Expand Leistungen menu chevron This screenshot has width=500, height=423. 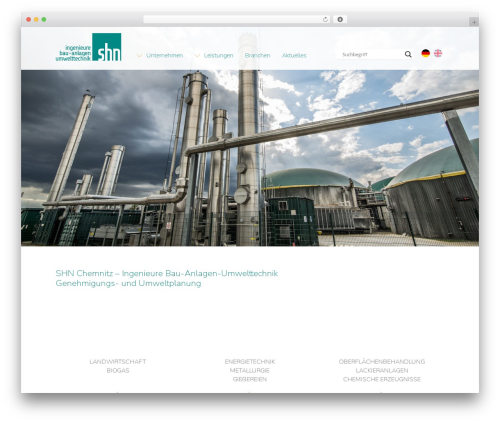(x=197, y=56)
